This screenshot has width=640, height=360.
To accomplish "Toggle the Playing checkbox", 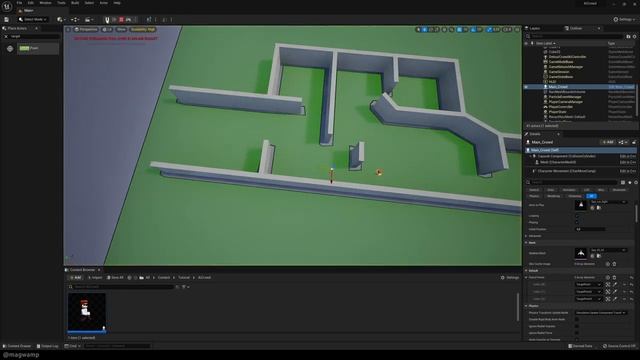I will coord(577,222).
